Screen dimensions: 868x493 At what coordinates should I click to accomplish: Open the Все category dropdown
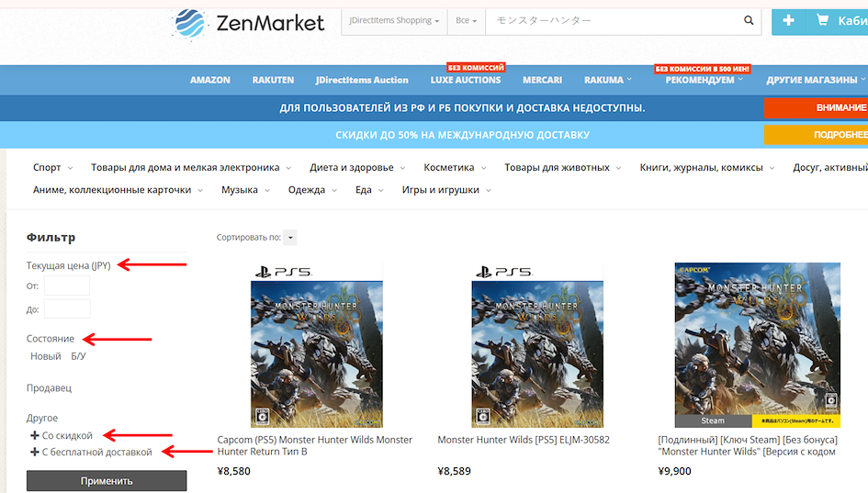[466, 21]
